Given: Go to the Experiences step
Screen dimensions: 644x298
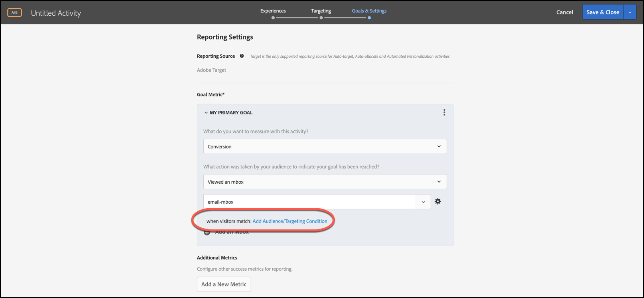Looking at the screenshot, I should point(273,11).
